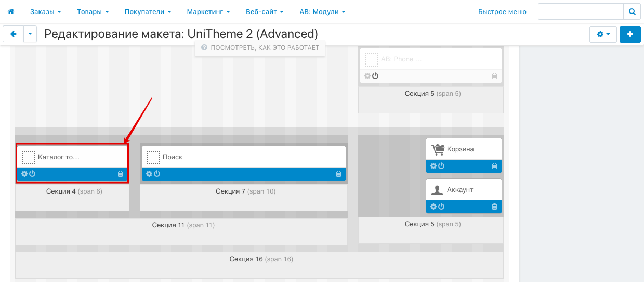
Task: Toggle power switch of Каталог товаров block
Action: [32, 174]
